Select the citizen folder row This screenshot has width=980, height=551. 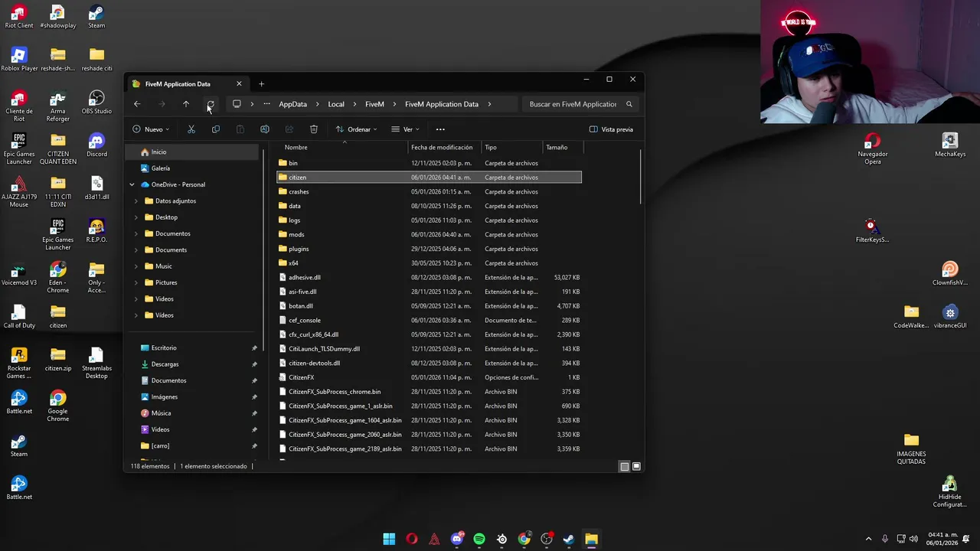coord(429,178)
